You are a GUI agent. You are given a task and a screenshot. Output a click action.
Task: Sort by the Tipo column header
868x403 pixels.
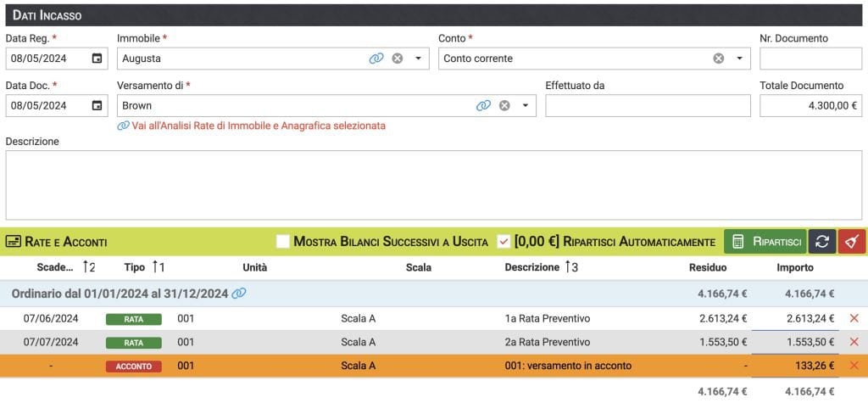click(135, 267)
